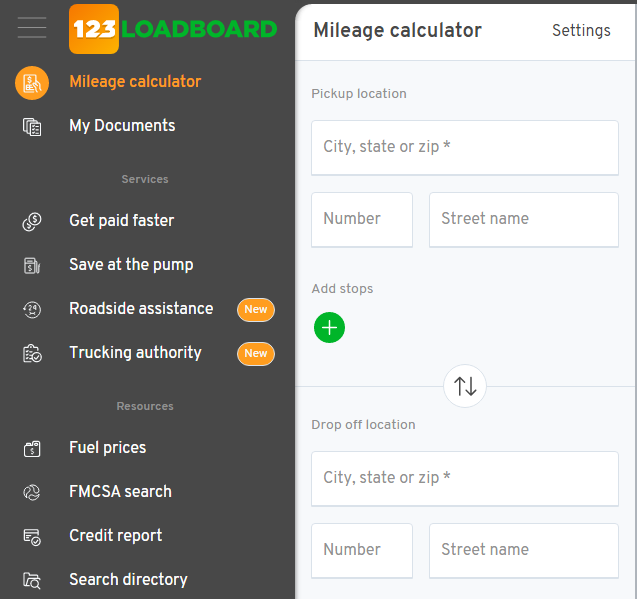637x599 pixels.
Task: Click the Fuel prices icon
Action: 32,448
